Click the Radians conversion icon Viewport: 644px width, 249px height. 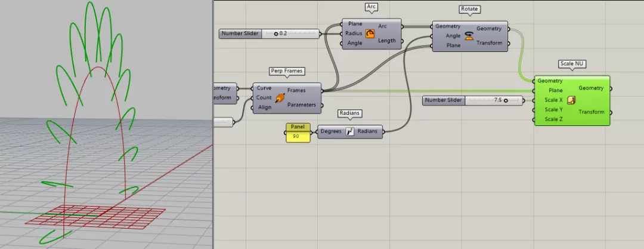pos(349,132)
